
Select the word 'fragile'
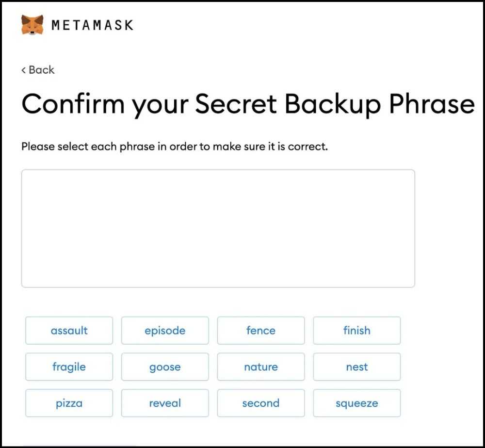click(68, 367)
